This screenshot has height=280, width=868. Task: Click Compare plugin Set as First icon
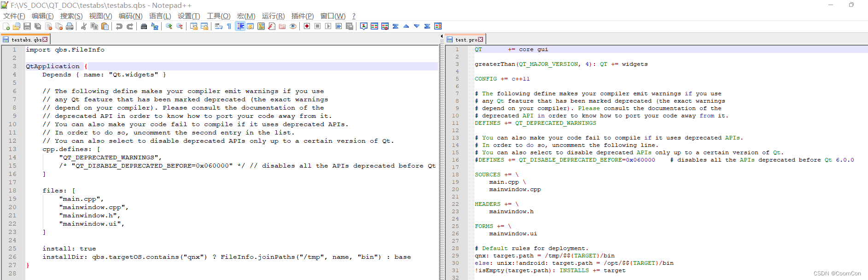[363, 26]
